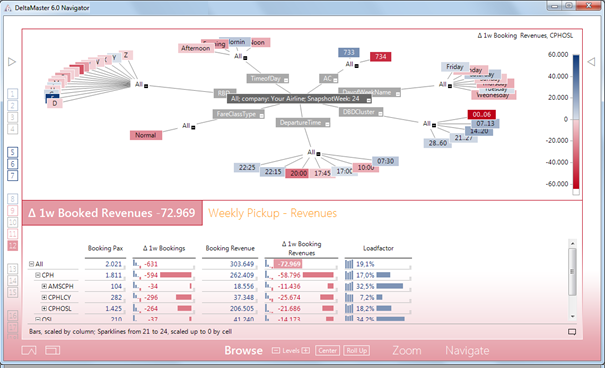
Task: Collapse the TimeofDay dimension node
Action: pyautogui.click(x=286, y=80)
